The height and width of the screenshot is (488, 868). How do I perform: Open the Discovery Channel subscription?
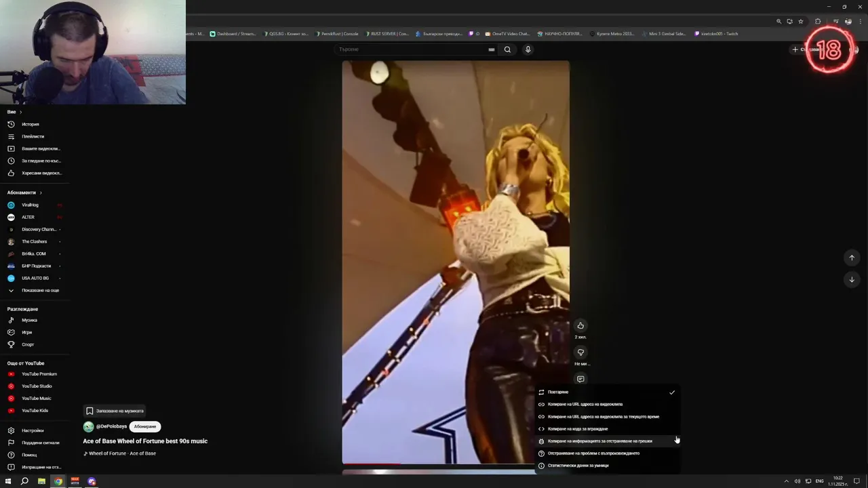39,229
